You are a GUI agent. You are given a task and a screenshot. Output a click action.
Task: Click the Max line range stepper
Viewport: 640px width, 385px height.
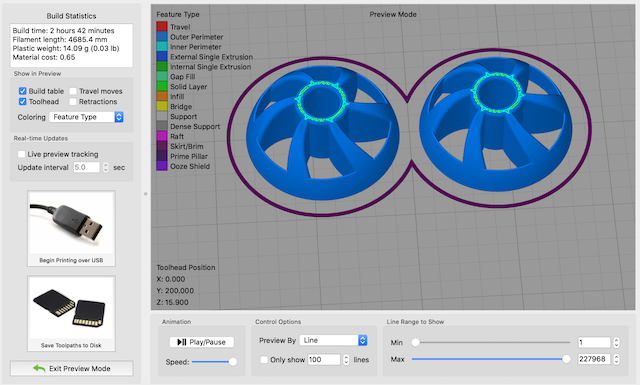(x=616, y=359)
